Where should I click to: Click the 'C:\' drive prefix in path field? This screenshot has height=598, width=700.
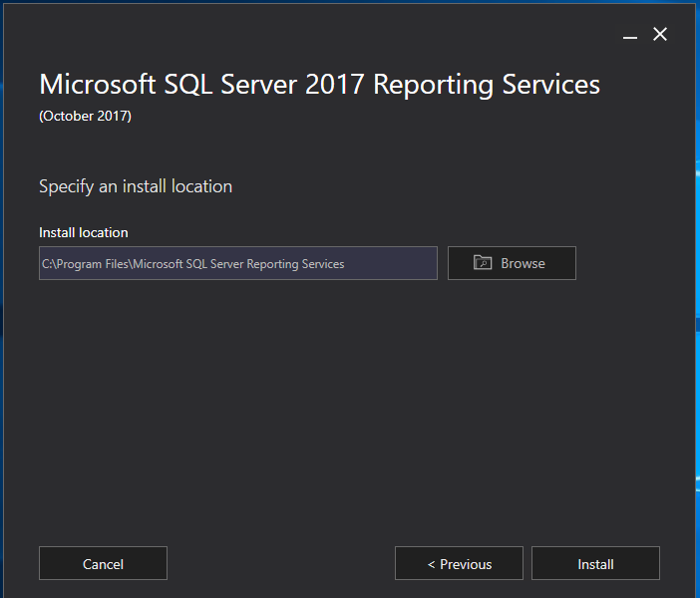pyautogui.click(x=49, y=264)
